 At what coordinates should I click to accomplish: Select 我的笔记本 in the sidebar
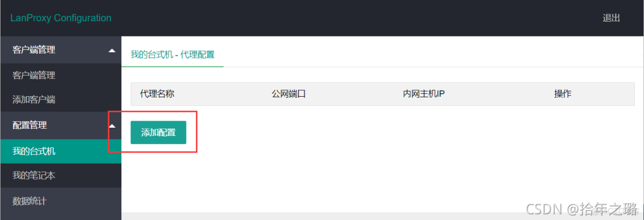(x=61, y=175)
